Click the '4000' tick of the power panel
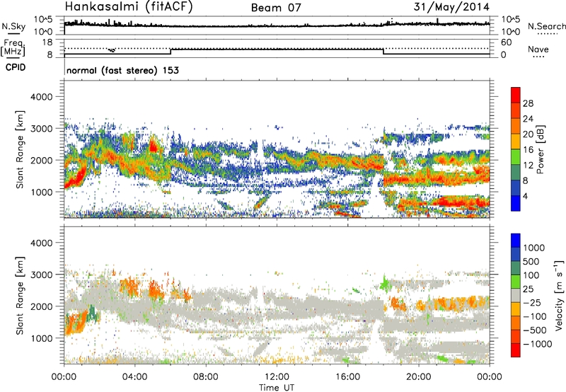The image size is (566, 392). (x=42, y=97)
